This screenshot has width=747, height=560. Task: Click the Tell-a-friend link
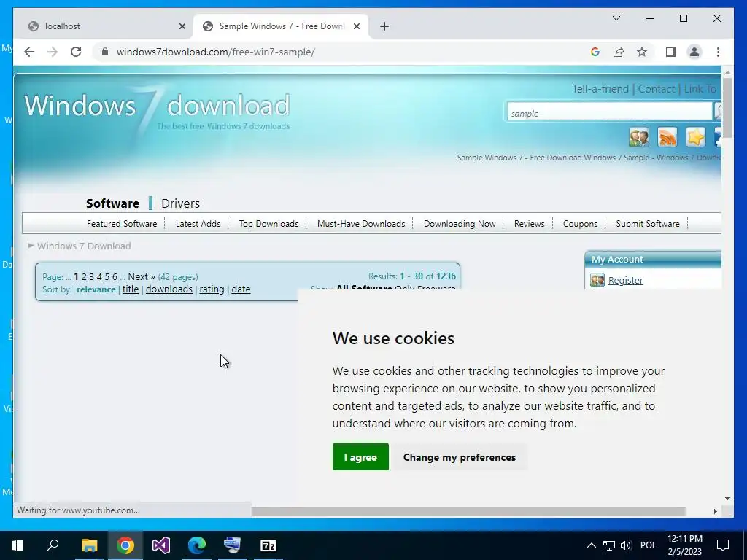click(x=600, y=89)
